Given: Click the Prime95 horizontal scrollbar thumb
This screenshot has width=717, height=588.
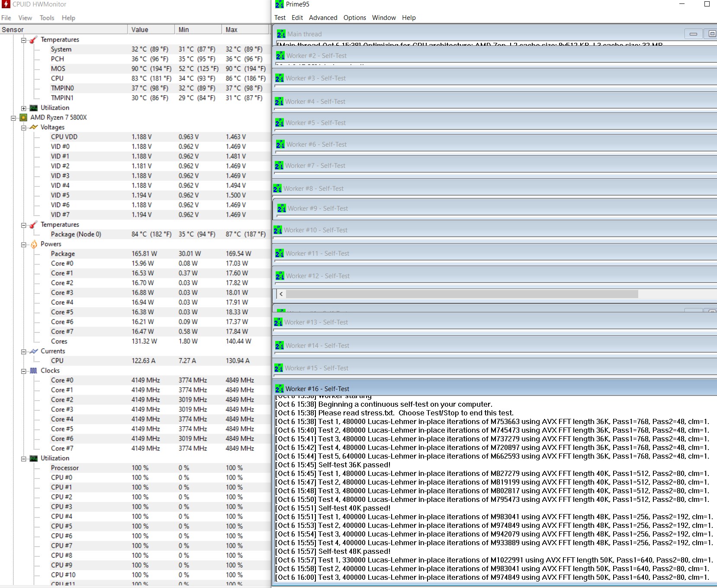Looking at the screenshot, I should [462, 294].
